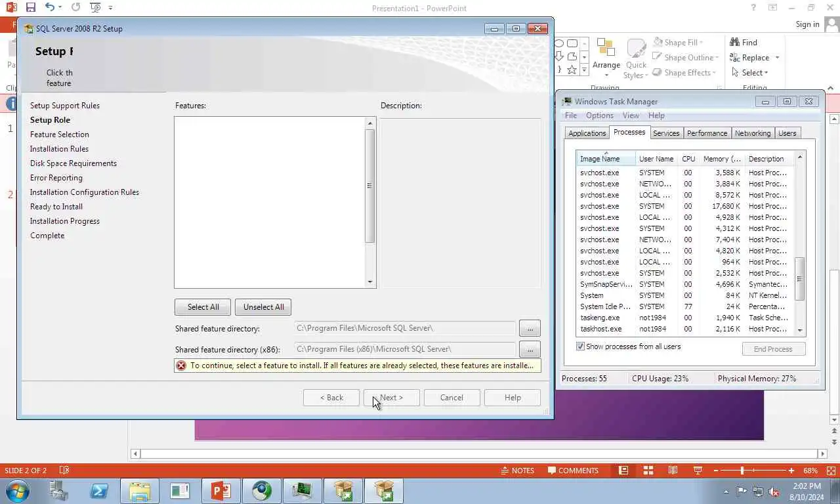
Task: Click the Shared feature directory (x86) field
Action: pyautogui.click(x=405, y=349)
